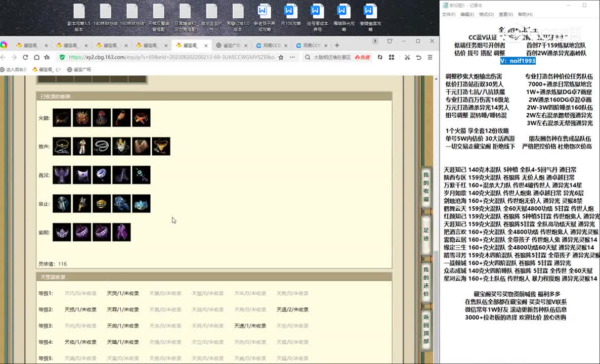
Task: Click the 天佑/1/未收录 entry in 等级4
Action: coord(80,342)
